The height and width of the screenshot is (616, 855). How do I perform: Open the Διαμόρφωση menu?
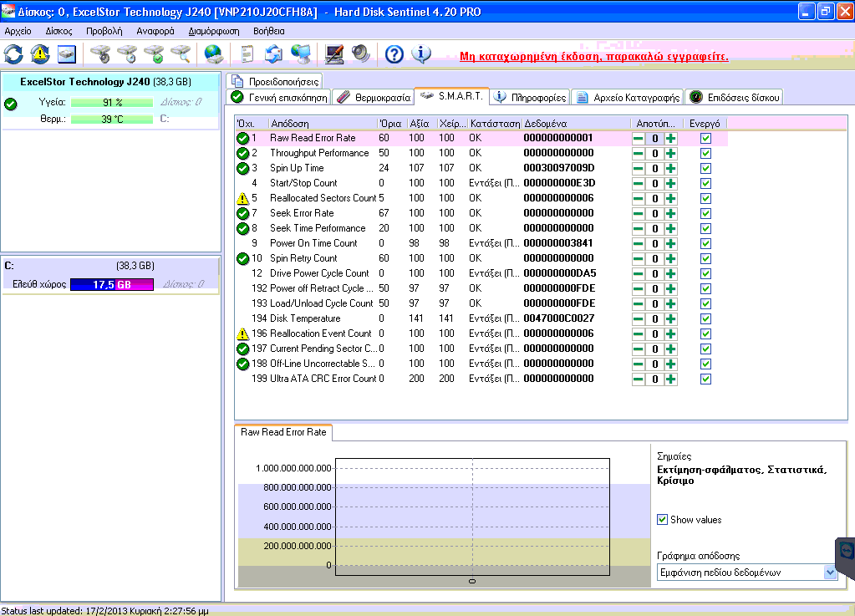pos(214,31)
